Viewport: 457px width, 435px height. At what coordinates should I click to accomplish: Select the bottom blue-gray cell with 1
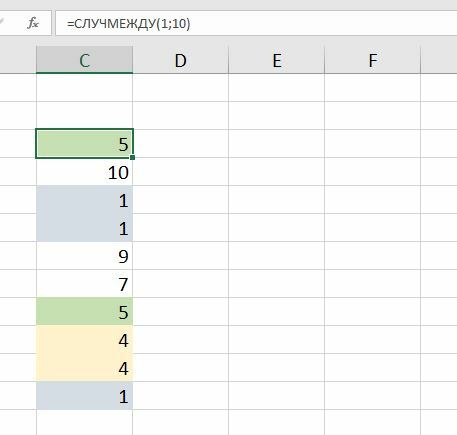[x=84, y=396]
